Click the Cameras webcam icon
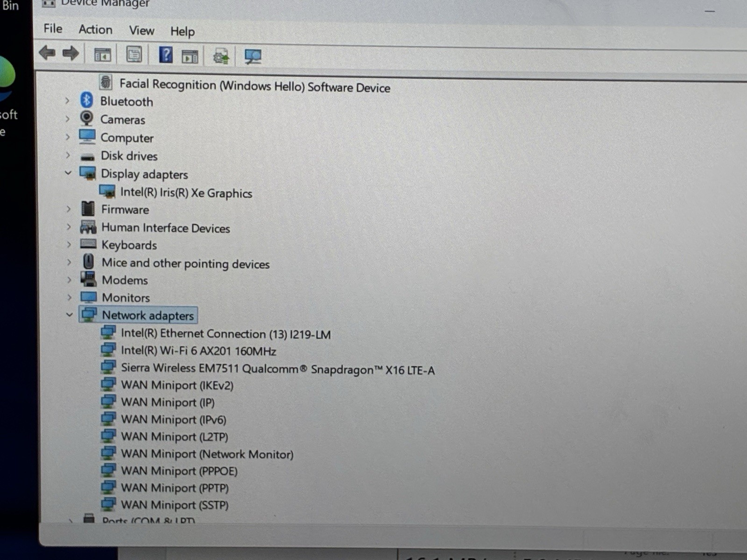The width and height of the screenshot is (747, 560). (86, 118)
